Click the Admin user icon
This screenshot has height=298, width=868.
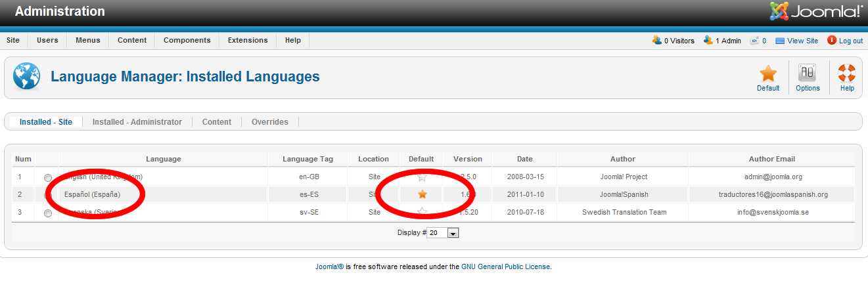pyautogui.click(x=708, y=40)
